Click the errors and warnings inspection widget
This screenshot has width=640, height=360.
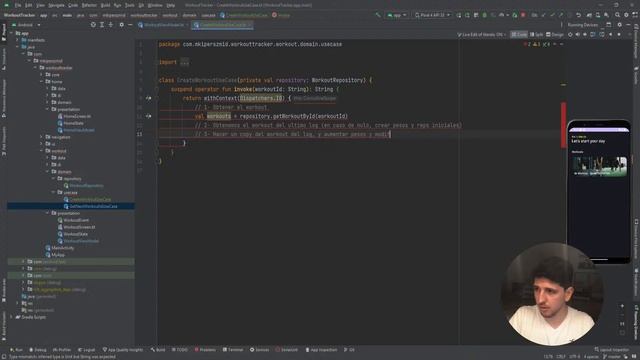click(x=537, y=44)
